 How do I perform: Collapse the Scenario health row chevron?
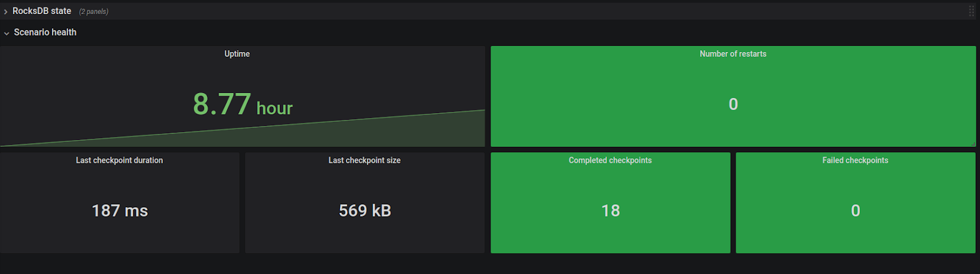point(7,33)
